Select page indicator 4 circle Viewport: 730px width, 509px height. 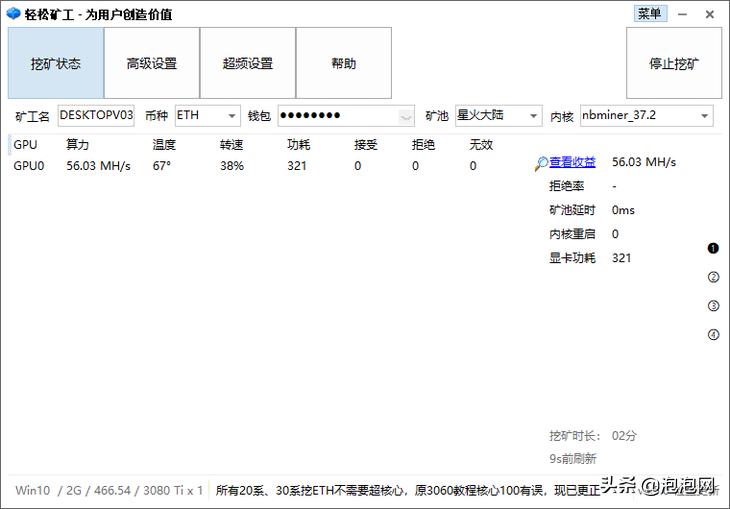pyautogui.click(x=713, y=334)
